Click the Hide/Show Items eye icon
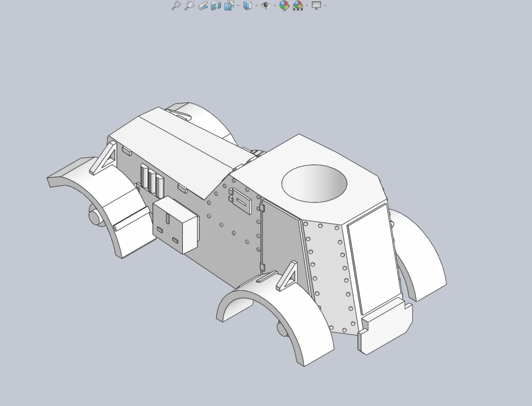532x406 pixels. coord(266,5)
